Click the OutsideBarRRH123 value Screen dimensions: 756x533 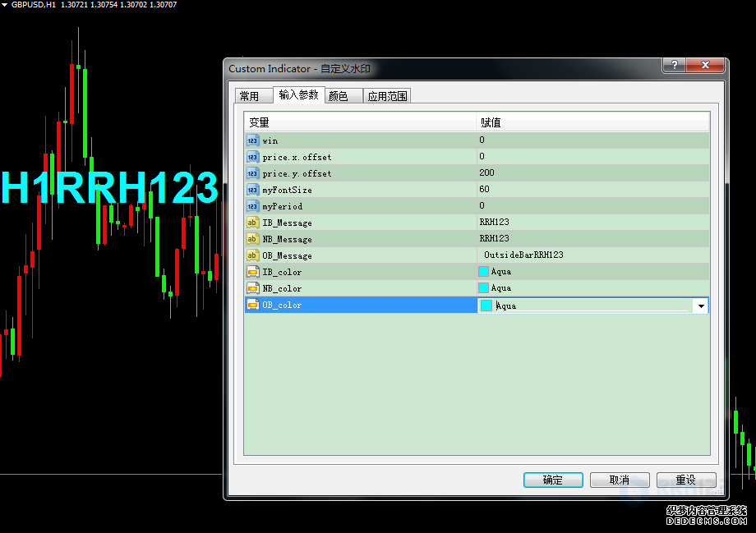click(523, 255)
